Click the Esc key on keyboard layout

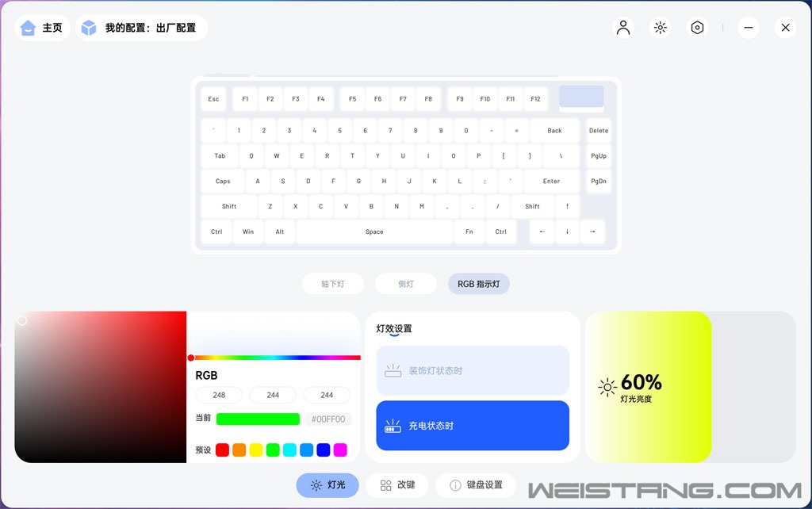tap(213, 99)
